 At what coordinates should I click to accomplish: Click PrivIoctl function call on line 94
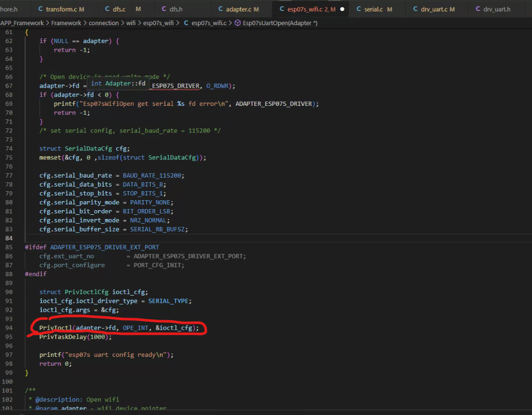click(56, 328)
